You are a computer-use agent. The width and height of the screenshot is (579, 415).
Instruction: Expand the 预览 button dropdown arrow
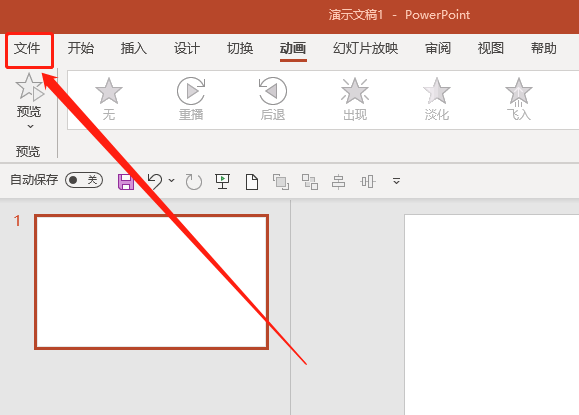click(x=30, y=127)
